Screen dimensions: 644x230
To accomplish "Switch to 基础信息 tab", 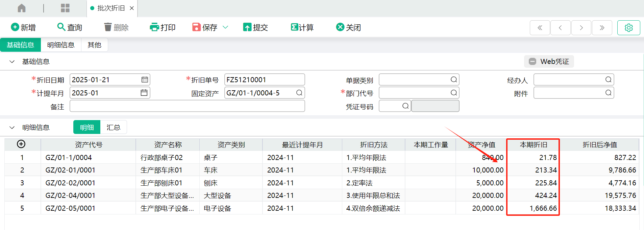I will [20, 45].
